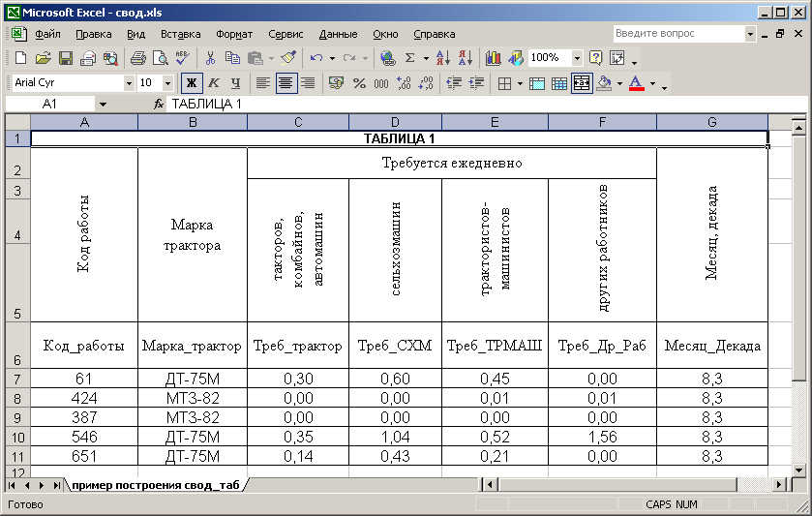This screenshot has height=516, width=812.
Task: Click the Paste clipboard icon
Action: click(255, 58)
